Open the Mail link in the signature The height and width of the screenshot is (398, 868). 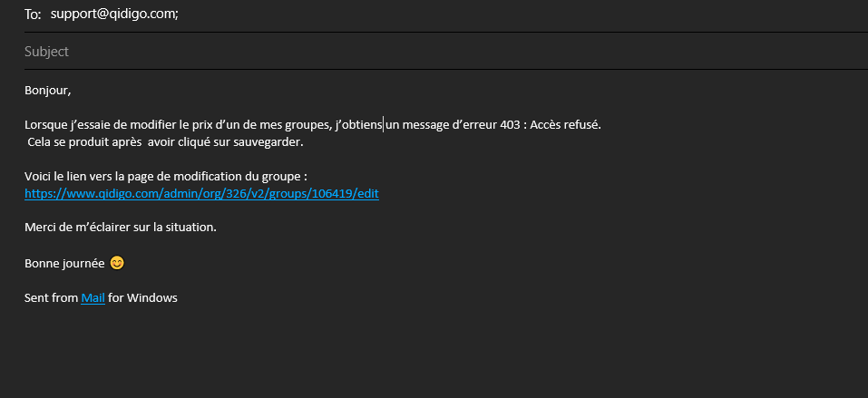93,297
